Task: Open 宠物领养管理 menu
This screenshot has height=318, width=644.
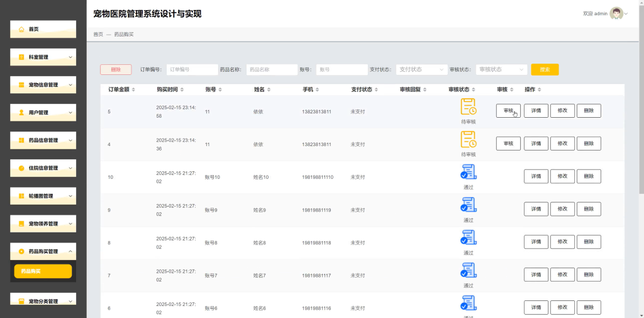Action: pyautogui.click(x=43, y=224)
